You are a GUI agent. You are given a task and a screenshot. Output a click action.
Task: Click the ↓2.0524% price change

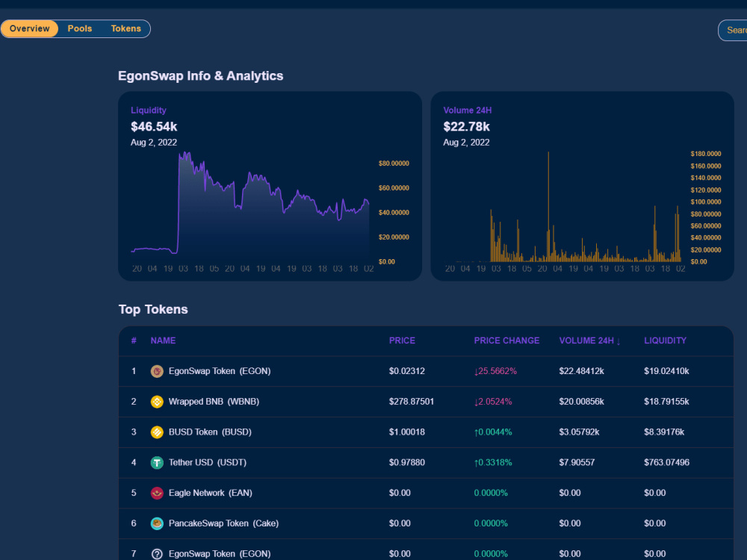pyautogui.click(x=493, y=402)
